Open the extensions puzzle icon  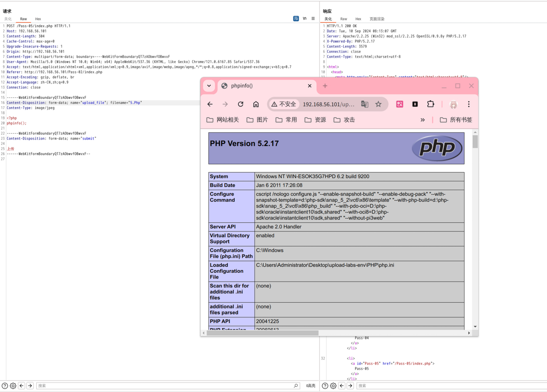pos(431,104)
